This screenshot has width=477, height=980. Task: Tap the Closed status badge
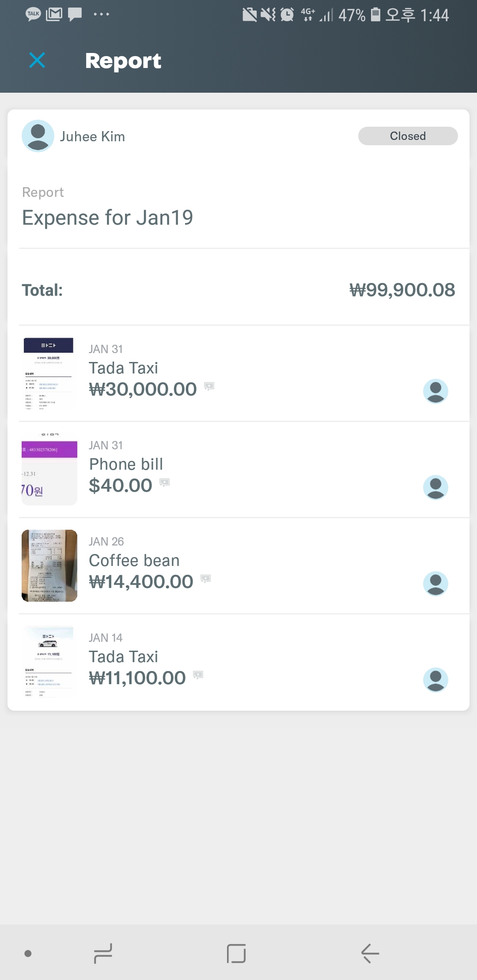[x=408, y=136]
